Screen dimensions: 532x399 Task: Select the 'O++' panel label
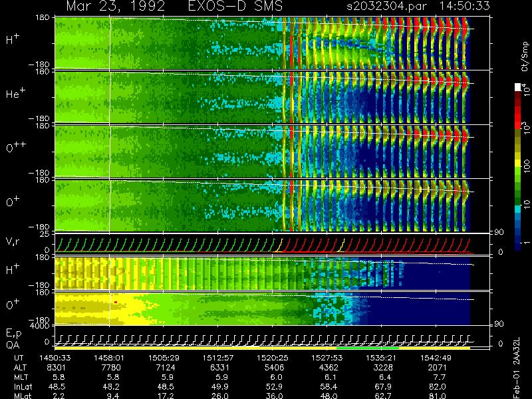[16, 147]
